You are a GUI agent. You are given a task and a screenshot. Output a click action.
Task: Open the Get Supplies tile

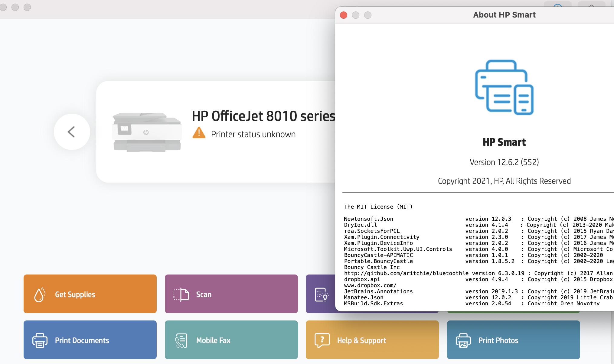[x=90, y=294]
